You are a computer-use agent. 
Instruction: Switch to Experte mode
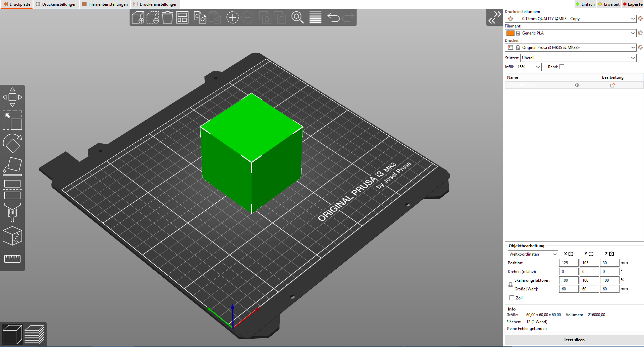tap(633, 4)
